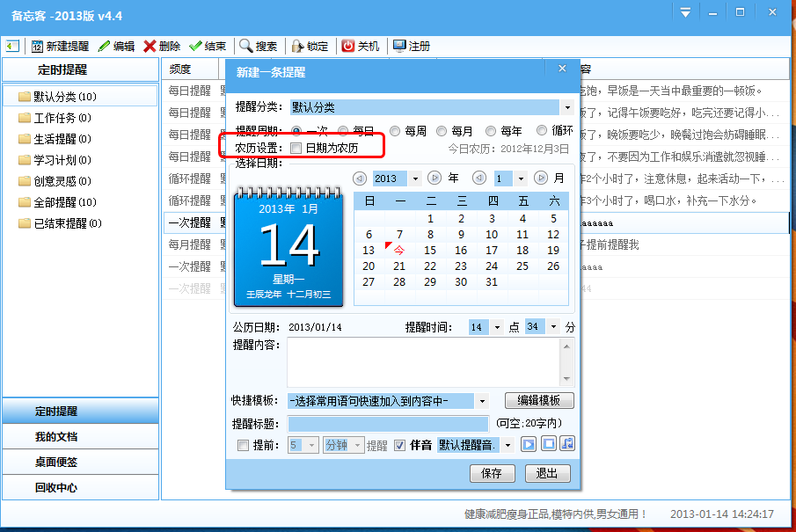Play the reminder sound preview icon

tap(528, 444)
